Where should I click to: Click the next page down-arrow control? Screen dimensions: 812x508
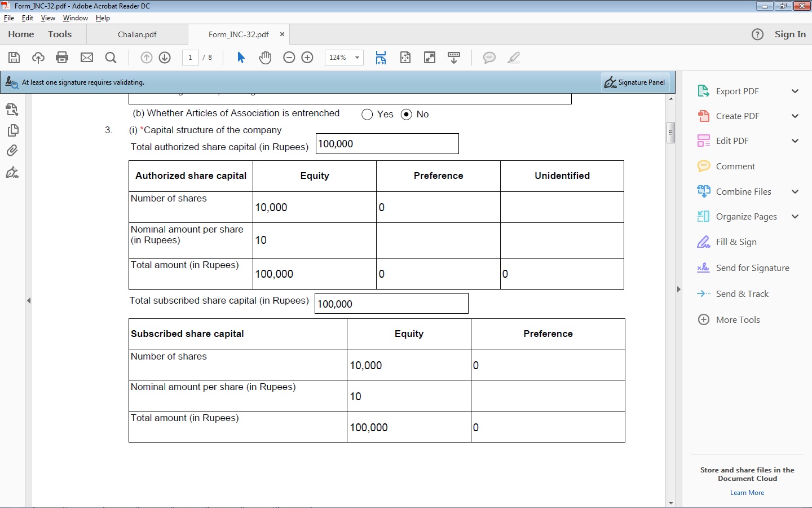point(165,57)
